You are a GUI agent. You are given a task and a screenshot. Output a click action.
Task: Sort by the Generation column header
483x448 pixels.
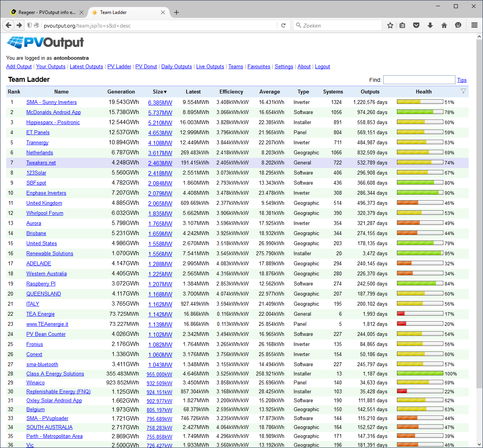tap(121, 92)
